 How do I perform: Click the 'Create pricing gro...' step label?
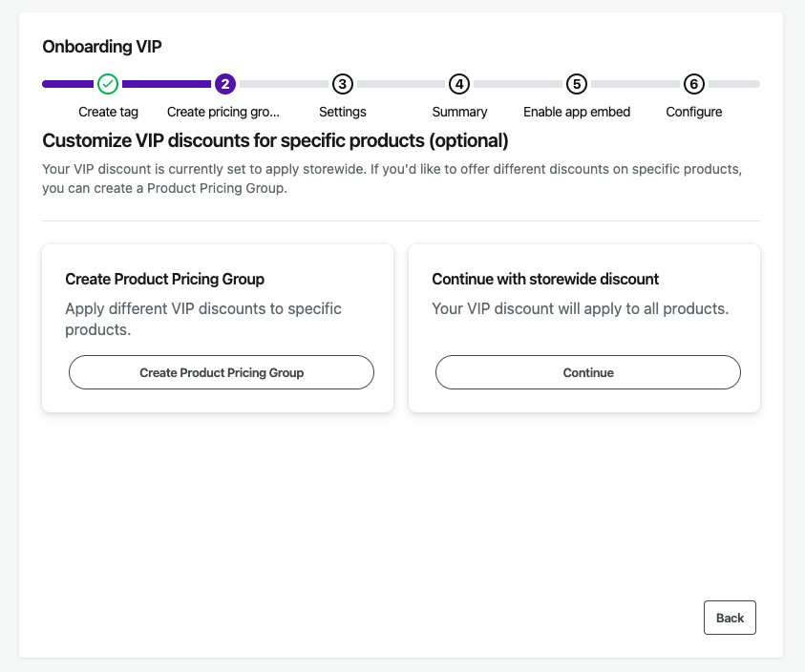[223, 112]
